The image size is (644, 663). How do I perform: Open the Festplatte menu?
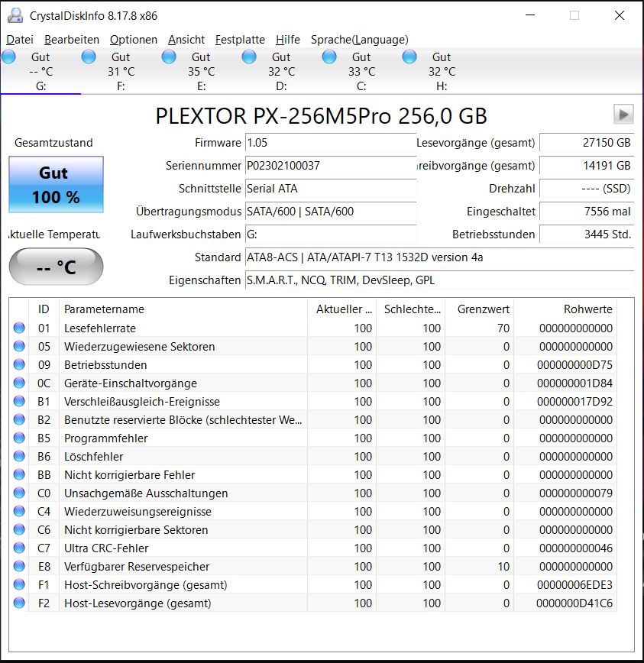[240, 40]
